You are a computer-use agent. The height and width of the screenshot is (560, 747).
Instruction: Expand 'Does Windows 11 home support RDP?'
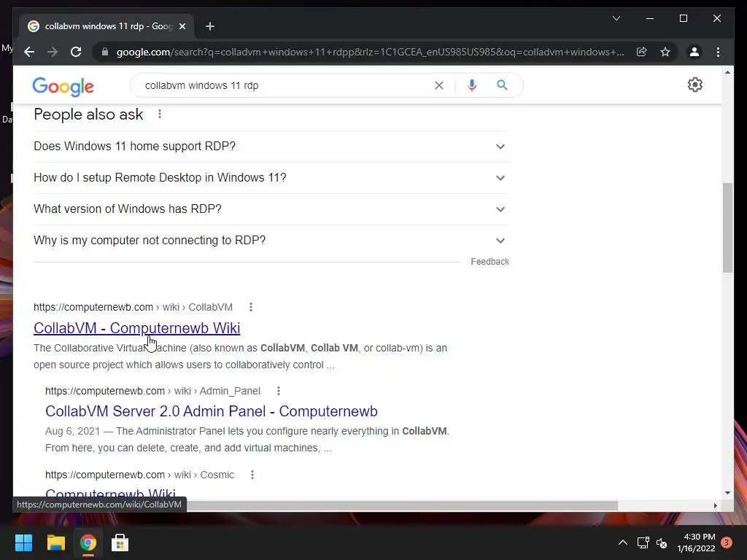point(271,146)
